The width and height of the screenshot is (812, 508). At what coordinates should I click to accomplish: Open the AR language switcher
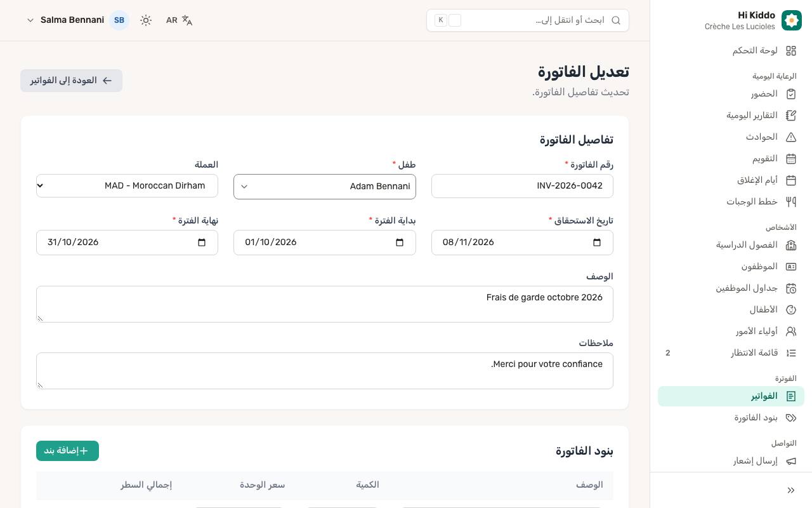(180, 20)
